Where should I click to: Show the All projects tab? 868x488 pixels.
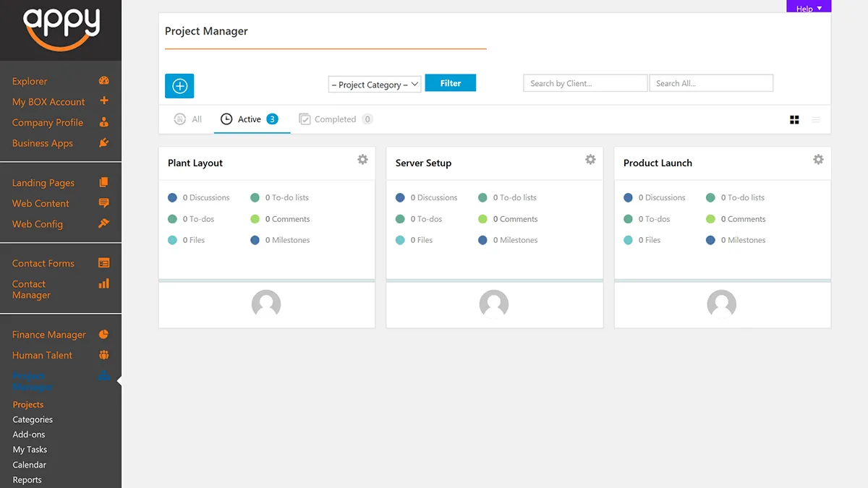click(188, 119)
